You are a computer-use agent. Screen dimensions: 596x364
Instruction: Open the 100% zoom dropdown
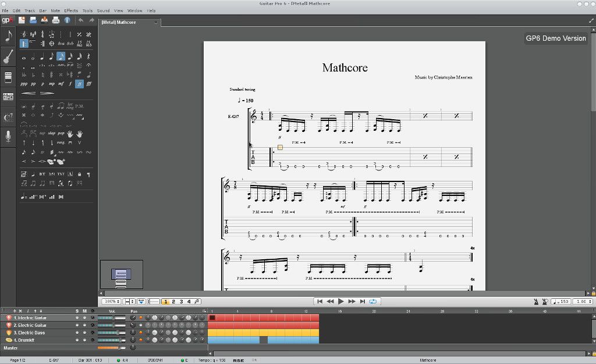[111, 301]
